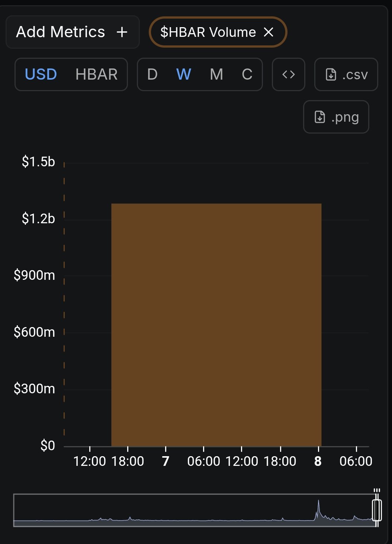The height and width of the screenshot is (544, 392).
Task: Click the $HBAR Volume metric label
Action: click(208, 32)
